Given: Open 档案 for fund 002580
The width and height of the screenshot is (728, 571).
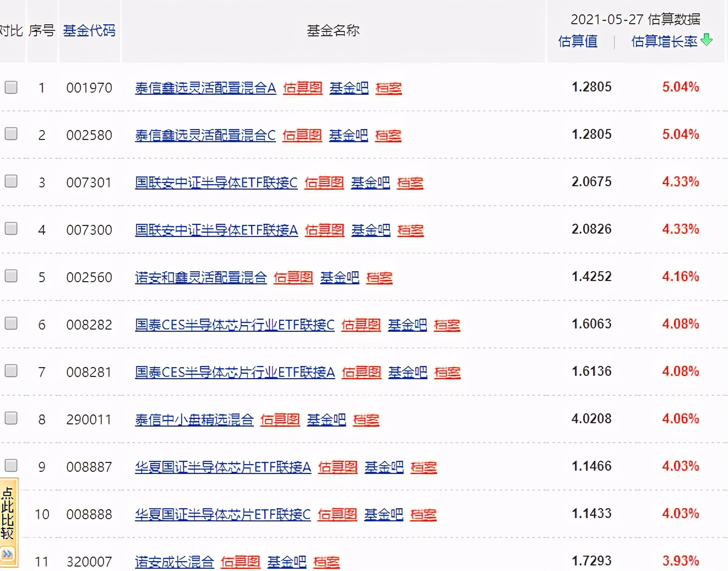Looking at the screenshot, I should tap(388, 135).
